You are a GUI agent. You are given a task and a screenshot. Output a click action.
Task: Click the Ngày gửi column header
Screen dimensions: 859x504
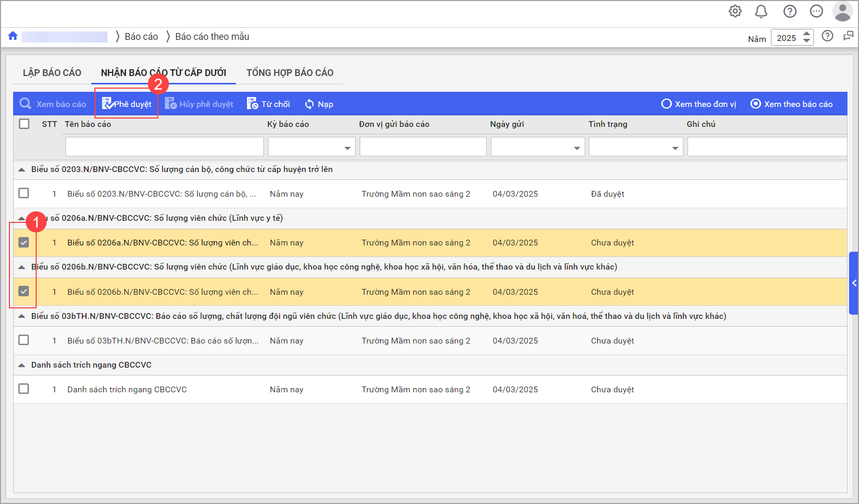click(507, 124)
